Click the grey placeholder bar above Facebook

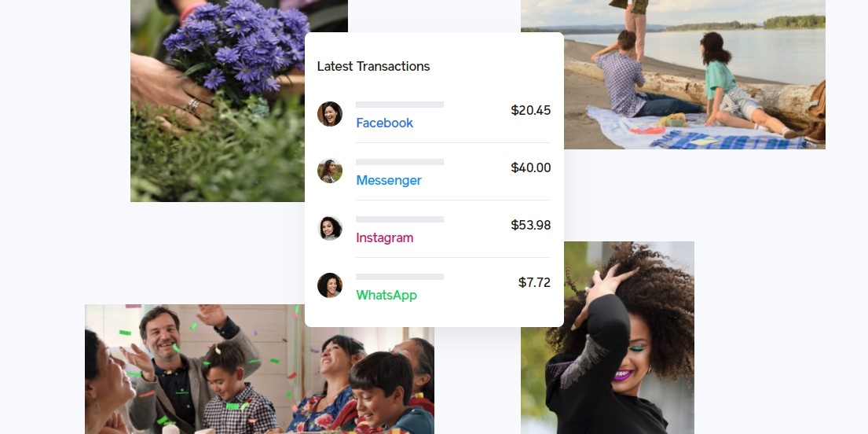tap(400, 105)
